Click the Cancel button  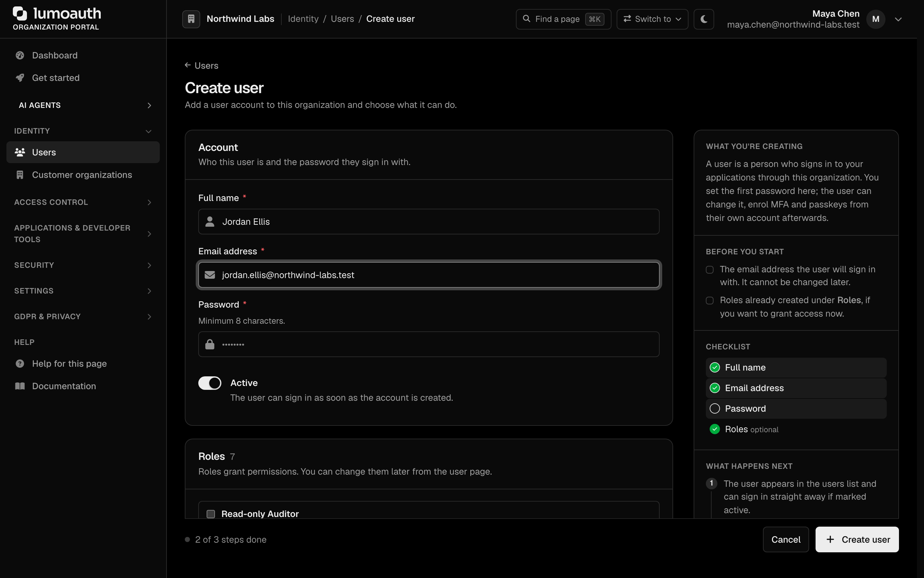pyautogui.click(x=785, y=539)
